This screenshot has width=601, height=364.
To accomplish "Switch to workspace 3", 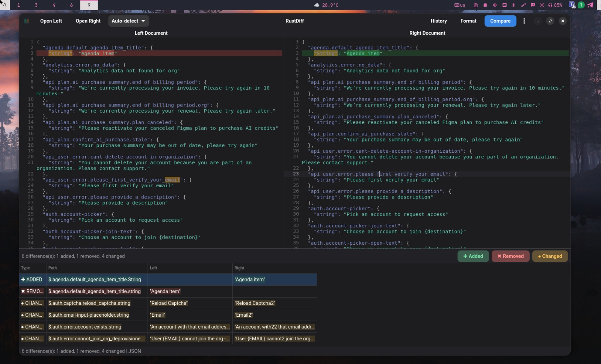I will [x=36, y=5].
